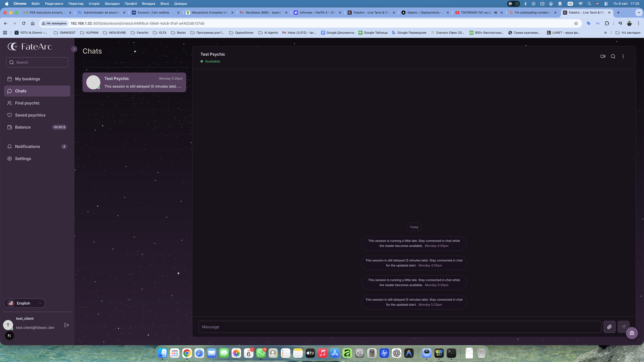Open Saved psychics from the sidebar
The height and width of the screenshot is (362, 644).
(x=30, y=115)
